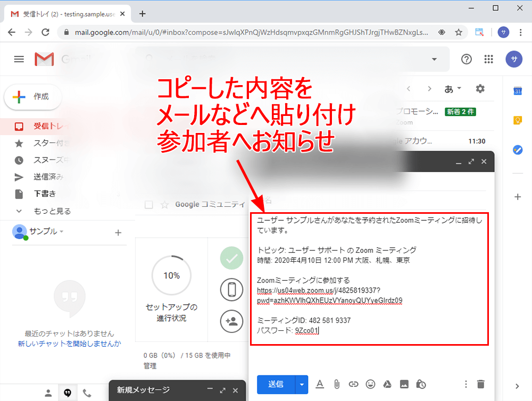Screen dimensions: 532x401
Task: Star the Google コミュニティ email
Action: point(164,205)
